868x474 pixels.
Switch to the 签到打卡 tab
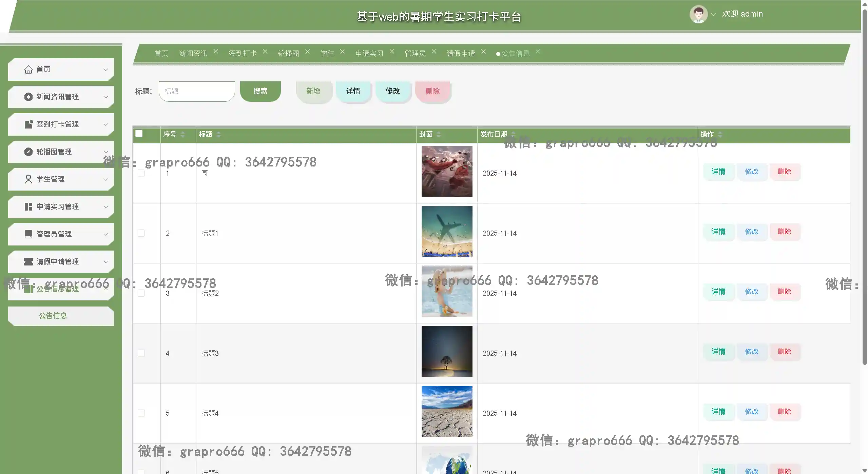[243, 54]
